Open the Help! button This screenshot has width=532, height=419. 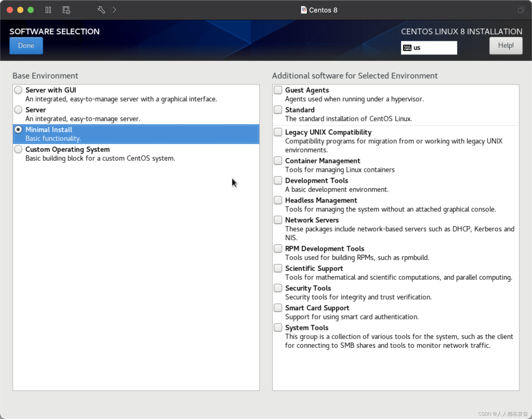click(x=506, y=45)
